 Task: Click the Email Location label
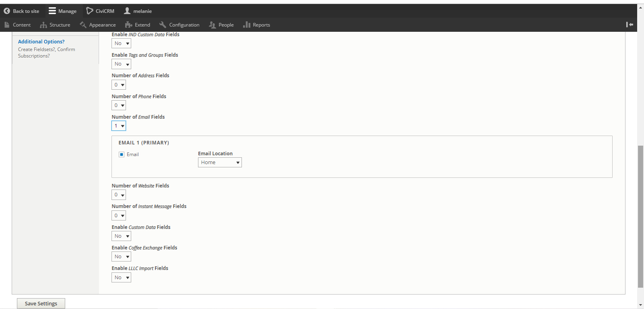click(x=215, y=153)
